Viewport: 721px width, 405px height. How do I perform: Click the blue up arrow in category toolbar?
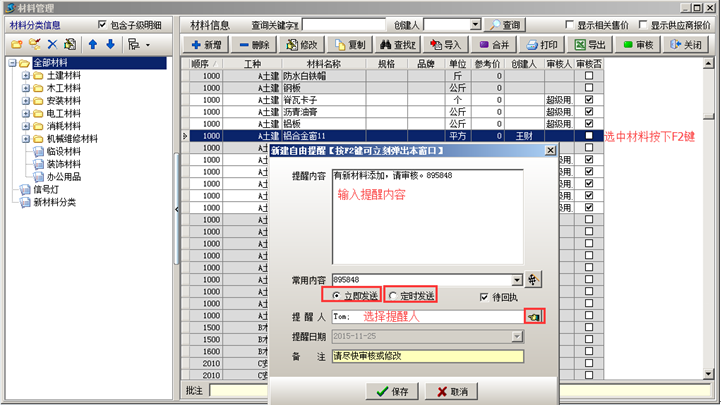tap(93, 45)
